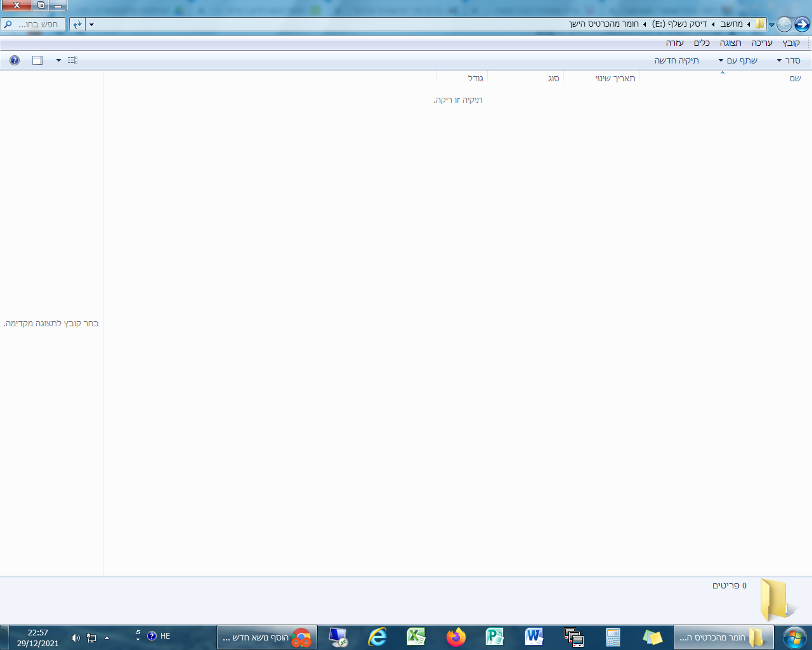Image resolution: width=812 pixels, height=650 pixels.
Task: Open the view options dropdown arrow
Action: click(58, 60)
